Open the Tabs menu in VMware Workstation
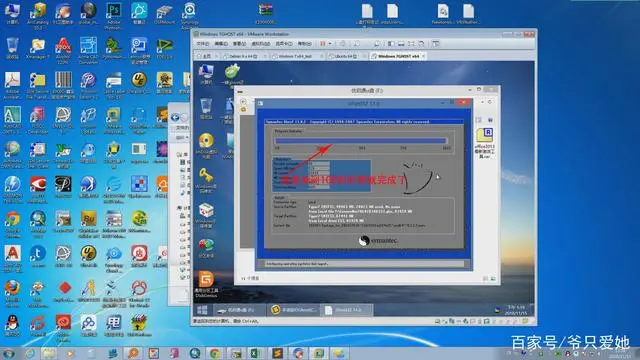Screen dimensions: 640x360 pos(284,44)
